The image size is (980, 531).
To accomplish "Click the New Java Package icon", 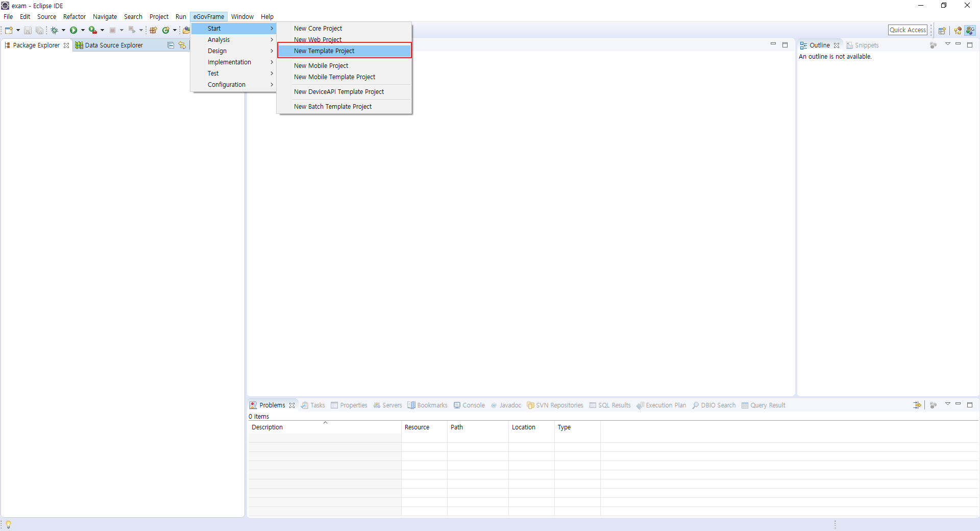I will pos(153,30).
